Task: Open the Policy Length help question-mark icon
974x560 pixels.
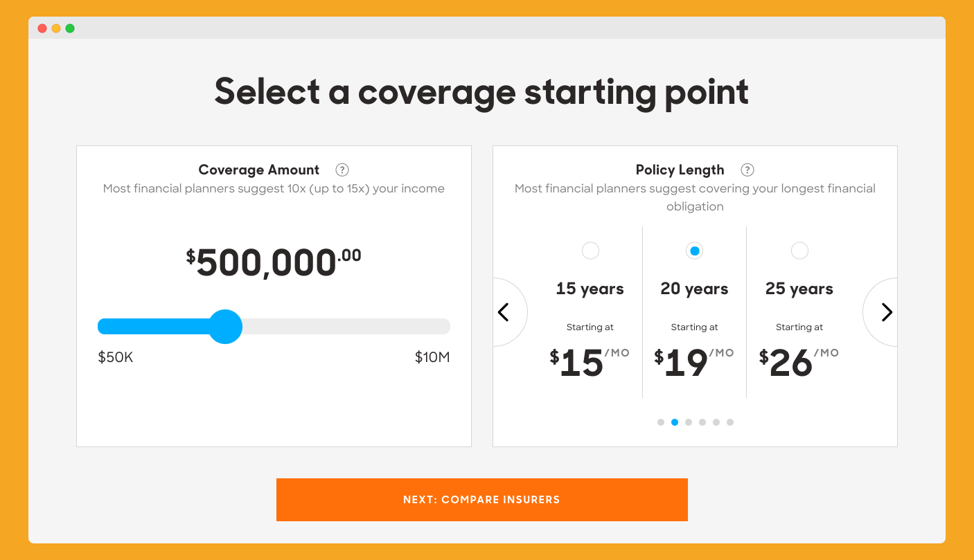Action: [747, 170]
